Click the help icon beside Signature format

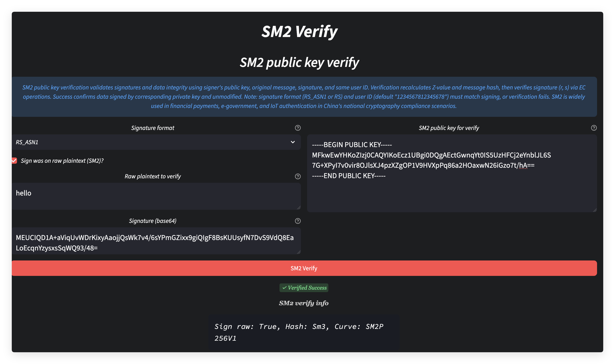coord(297,128)
